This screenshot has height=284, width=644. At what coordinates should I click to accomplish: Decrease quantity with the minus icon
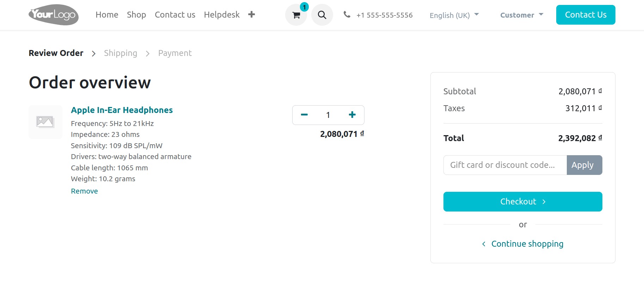[304, 115]
